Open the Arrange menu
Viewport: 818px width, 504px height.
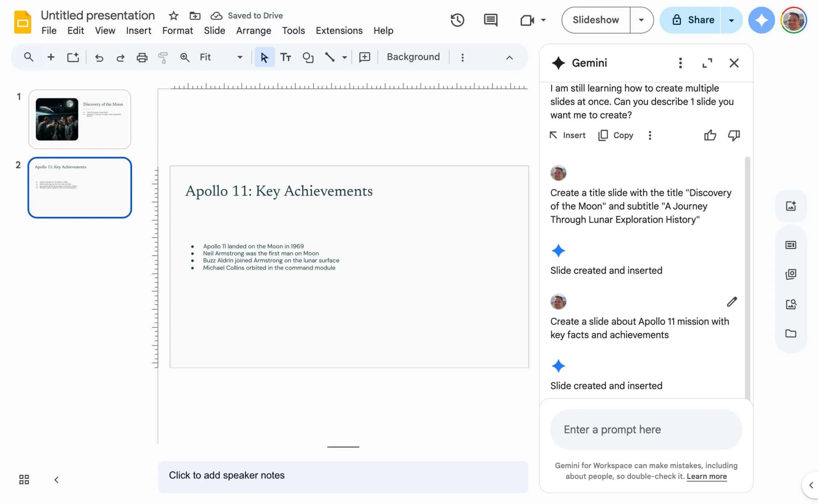[253, 31]
